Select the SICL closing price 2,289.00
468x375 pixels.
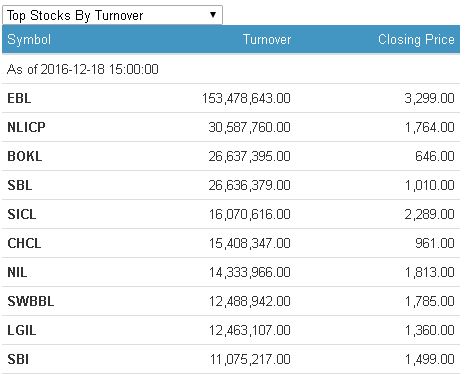(429, 214)
